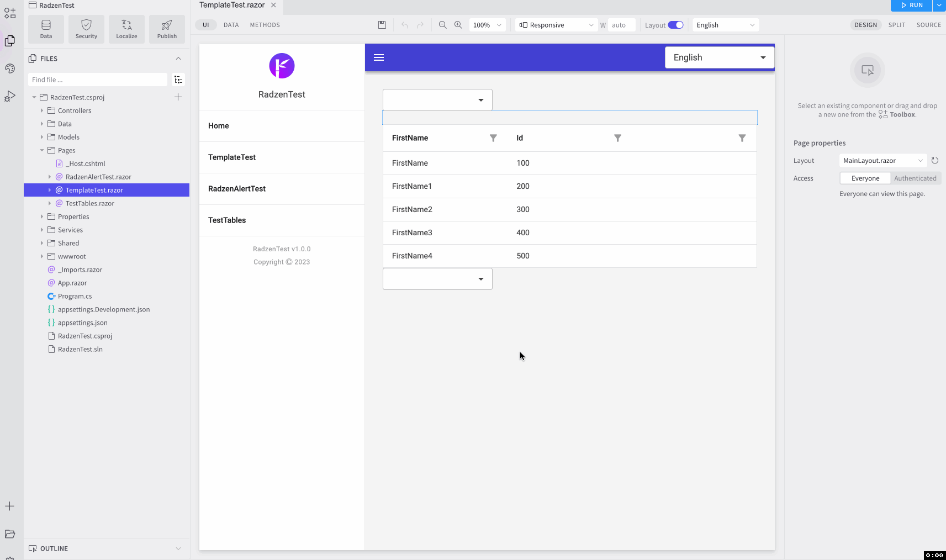This screenshot has width=946, height=560.
Task: Zoom in using the magnifier plus icon
Action: 459,24
